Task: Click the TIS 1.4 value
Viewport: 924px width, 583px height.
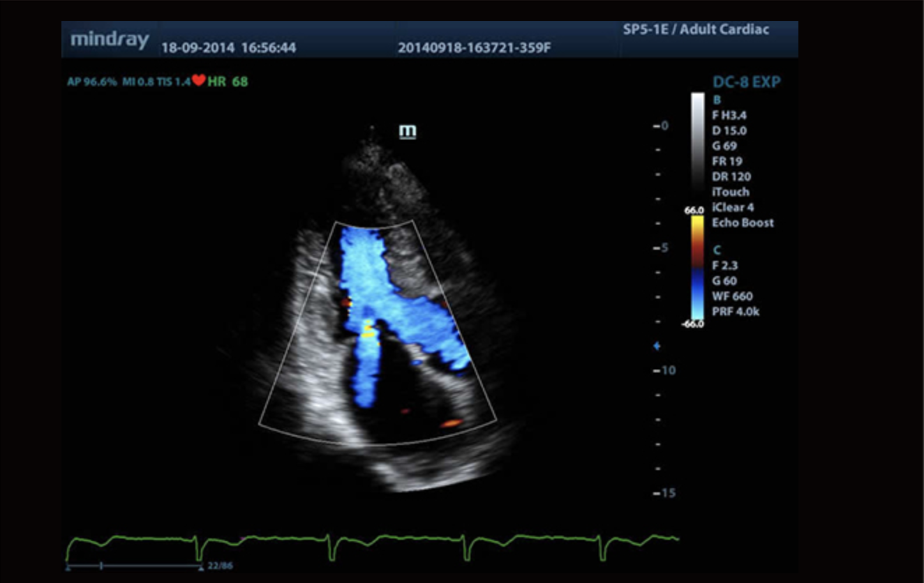Action: tap(173, 82)
